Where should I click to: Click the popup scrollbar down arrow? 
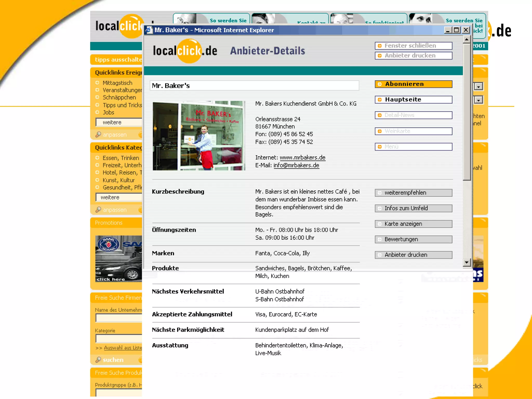[x=467, y=263]
